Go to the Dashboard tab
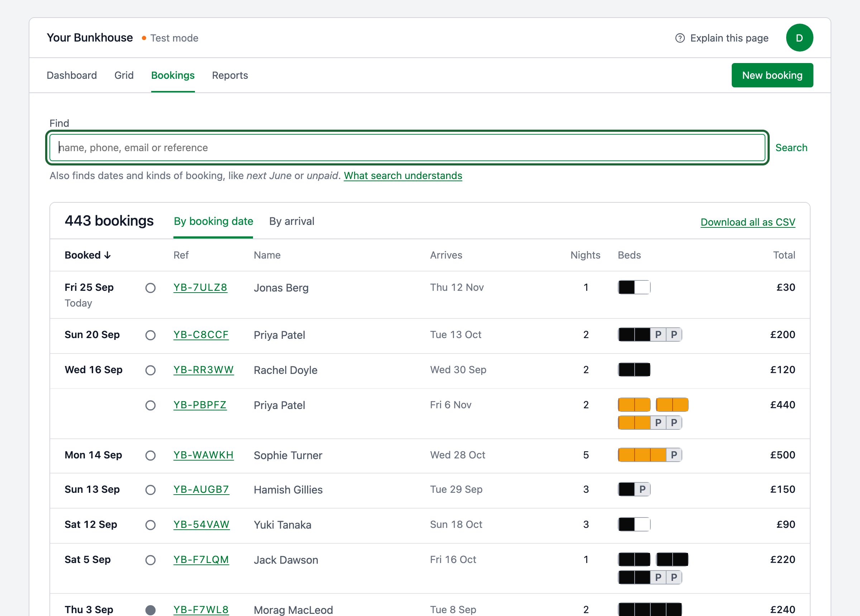 (72, 76)
